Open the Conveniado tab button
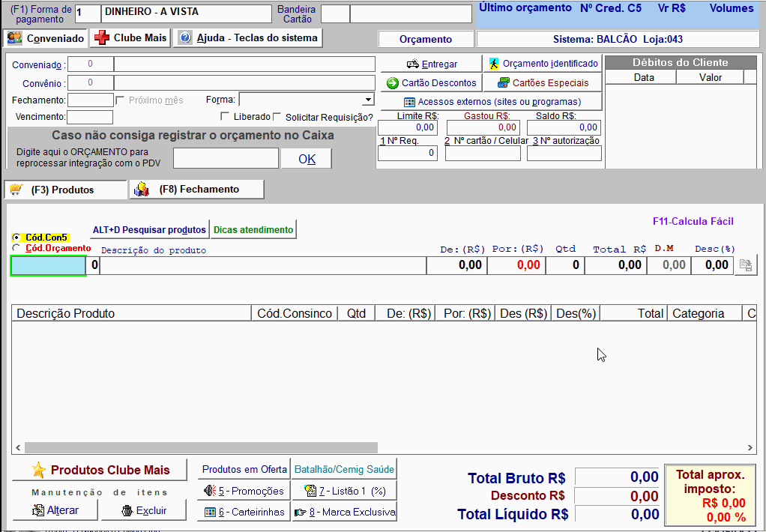The width and height of the screenshot is (766, 532). pos(46,38)
